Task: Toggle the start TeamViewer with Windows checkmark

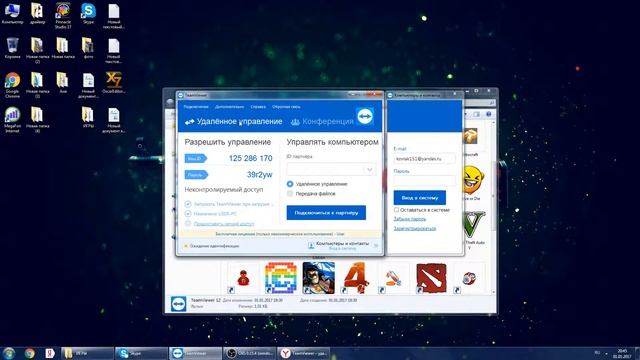Action: [188, 204]
